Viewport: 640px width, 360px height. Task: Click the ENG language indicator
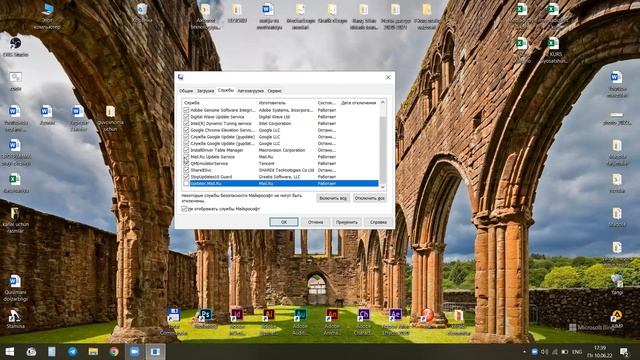tap(577, 352)
